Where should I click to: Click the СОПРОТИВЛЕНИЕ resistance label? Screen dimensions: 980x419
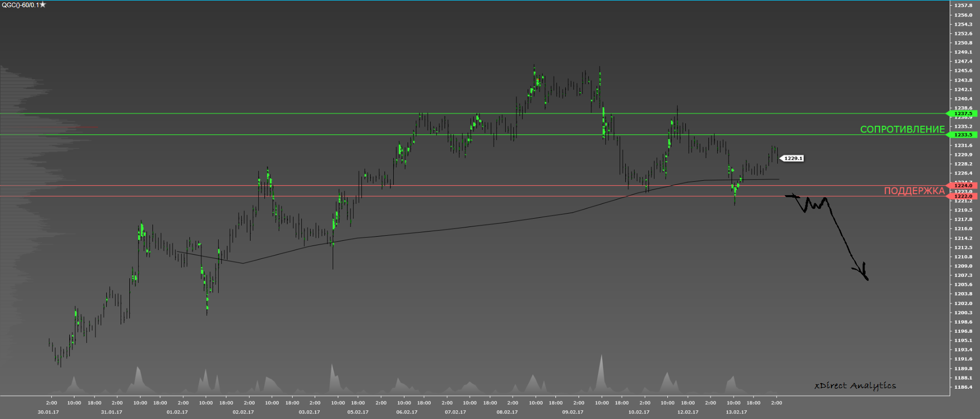(902, 129)
